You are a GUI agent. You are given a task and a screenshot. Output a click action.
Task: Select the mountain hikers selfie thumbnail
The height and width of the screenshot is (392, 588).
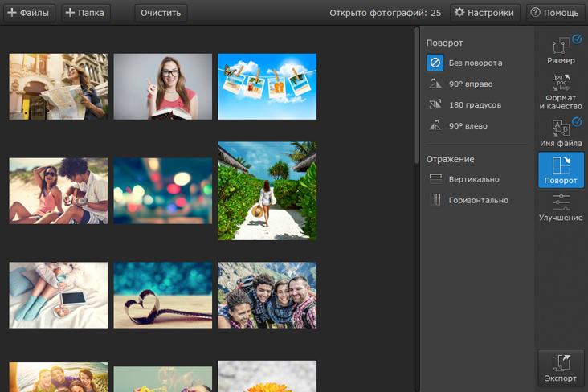tap(267, 296)
